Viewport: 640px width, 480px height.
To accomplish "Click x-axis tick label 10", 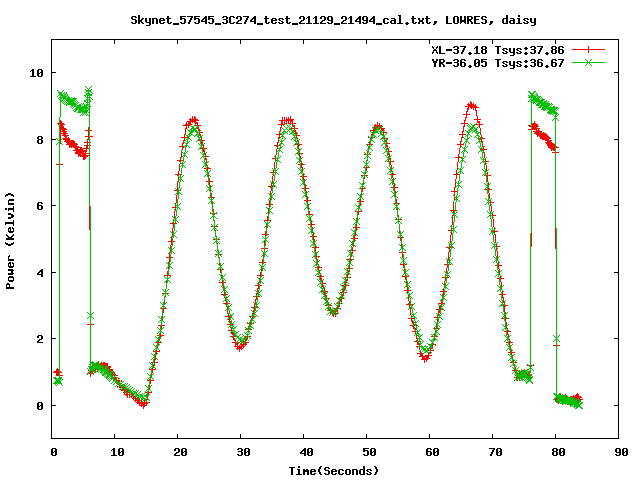I will click(x=117, y=452).
